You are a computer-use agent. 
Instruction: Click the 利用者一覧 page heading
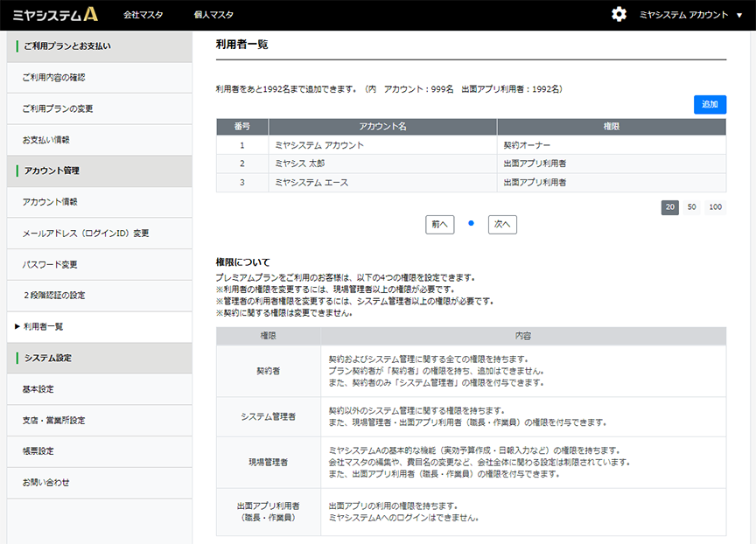[242, 45]
